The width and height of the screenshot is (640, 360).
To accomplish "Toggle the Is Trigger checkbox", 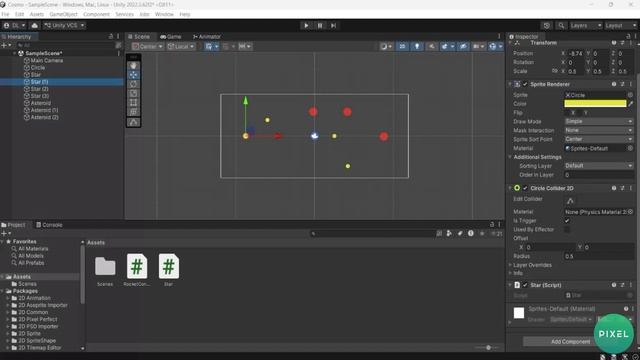I will tap(567, 221).
